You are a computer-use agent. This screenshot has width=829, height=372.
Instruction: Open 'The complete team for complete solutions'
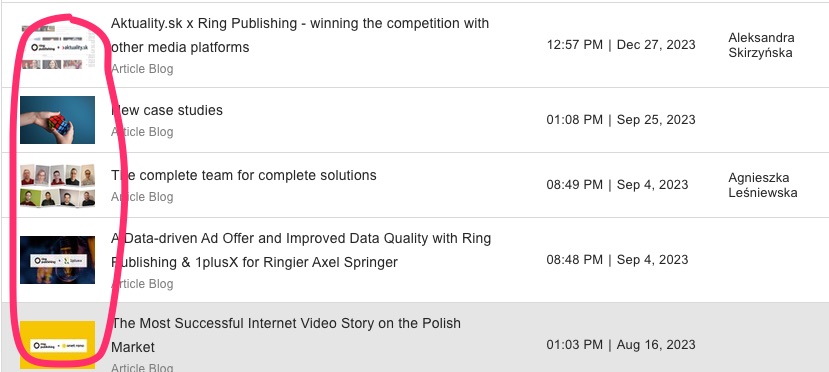pyautogui.click(x=244, y=175)
